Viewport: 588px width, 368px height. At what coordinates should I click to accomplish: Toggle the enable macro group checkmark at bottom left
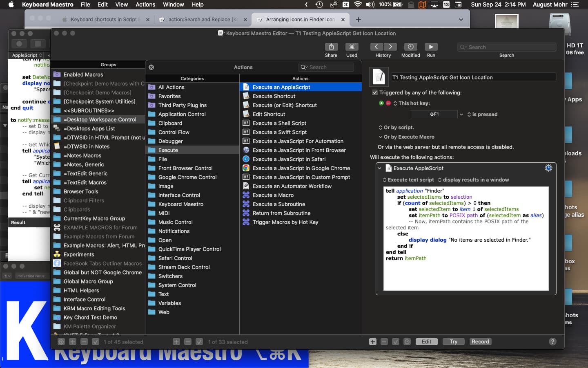[95, 342]
